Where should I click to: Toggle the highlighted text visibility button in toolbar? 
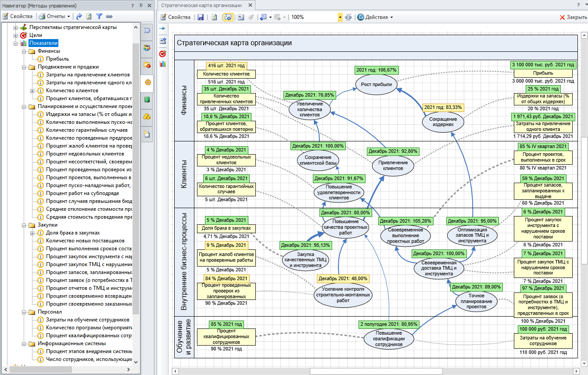[228, 17]
